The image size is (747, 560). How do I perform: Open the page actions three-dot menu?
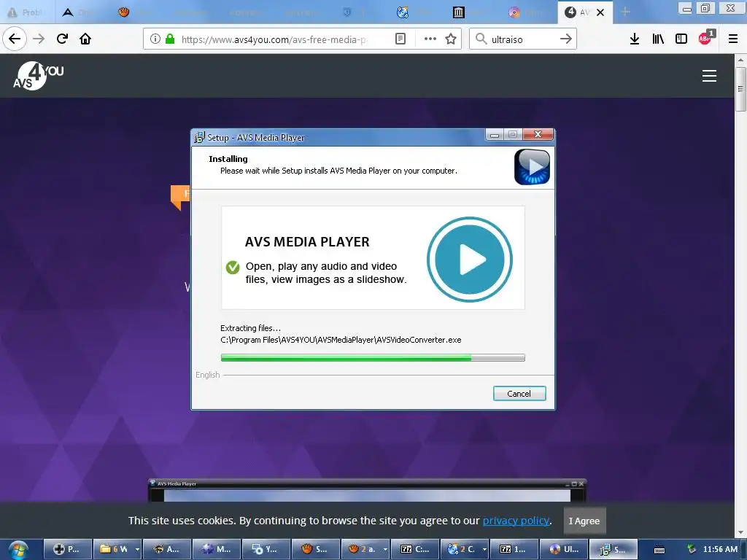click(x=430, y=39)
